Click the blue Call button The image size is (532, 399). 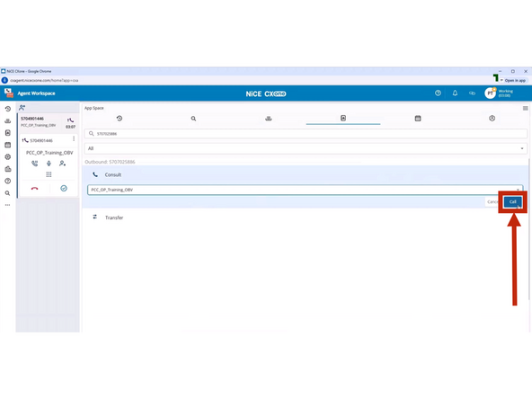[512, 201]
